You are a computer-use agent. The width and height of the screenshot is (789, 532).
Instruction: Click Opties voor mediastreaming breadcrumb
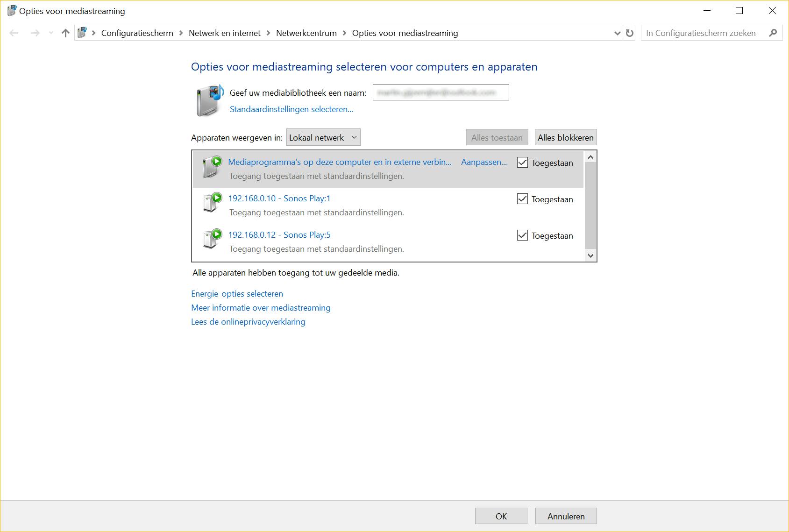pyautogui.click(x=405, y=33)
